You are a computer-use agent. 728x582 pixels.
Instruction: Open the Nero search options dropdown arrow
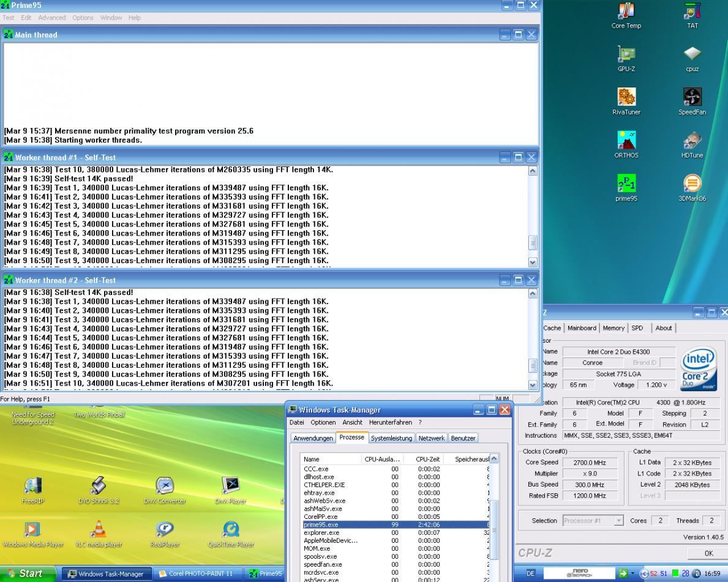coord(632,573)
